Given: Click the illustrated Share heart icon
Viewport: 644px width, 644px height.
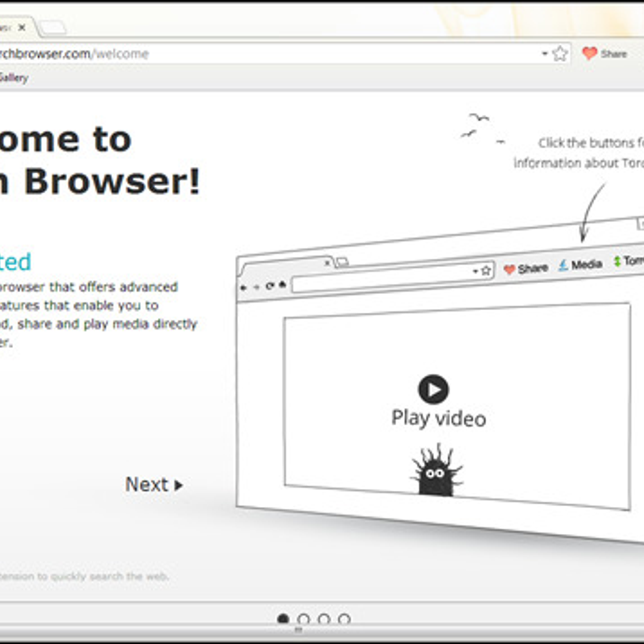Looking at the screenshot, I should pyautogui.click(x=509, y=269).
